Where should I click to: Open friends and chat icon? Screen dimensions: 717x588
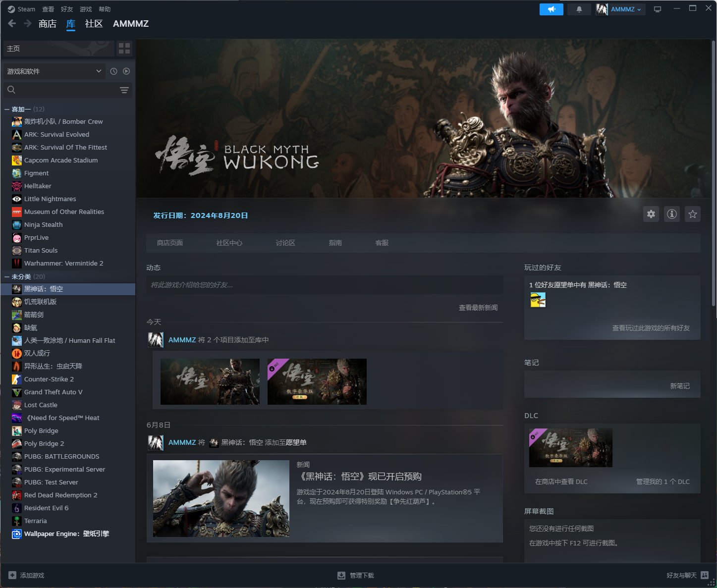[x=705, y=575]
